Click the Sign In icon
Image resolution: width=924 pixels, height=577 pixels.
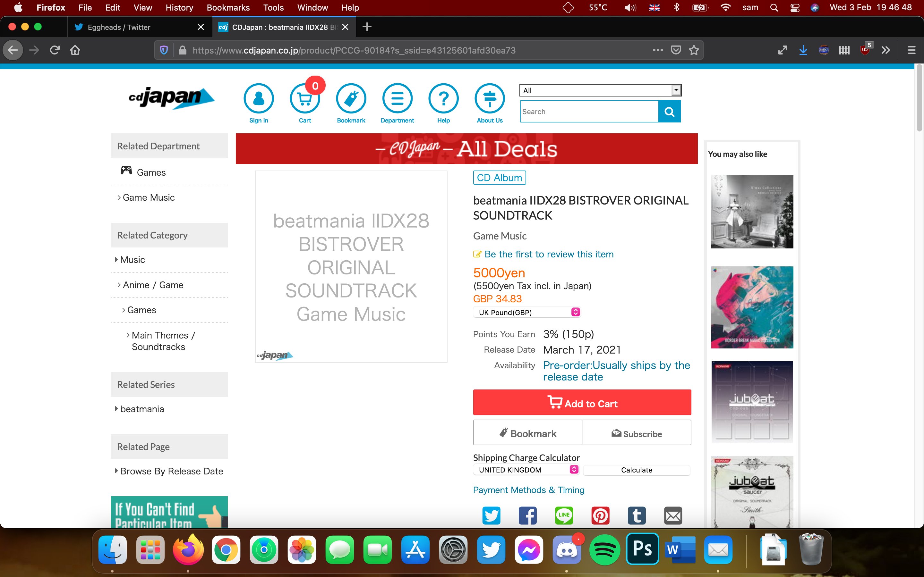[259, 98]
